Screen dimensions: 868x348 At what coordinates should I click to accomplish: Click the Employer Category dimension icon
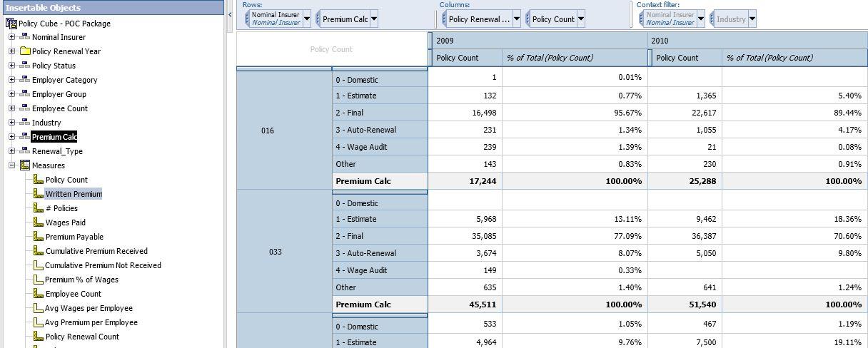click(x=25, y=80)
